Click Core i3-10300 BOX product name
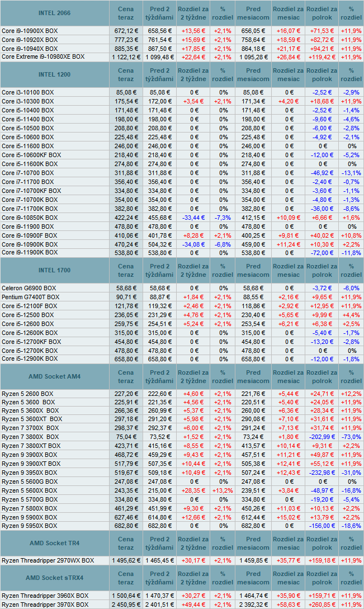The image size is (364, 609). point(28,101)
